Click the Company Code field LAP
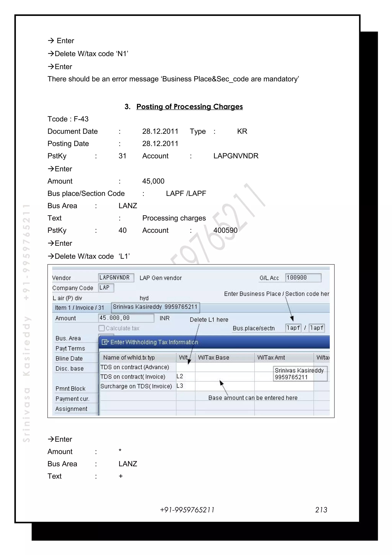Viewport: 392px width, 555px height. (106, 288)
